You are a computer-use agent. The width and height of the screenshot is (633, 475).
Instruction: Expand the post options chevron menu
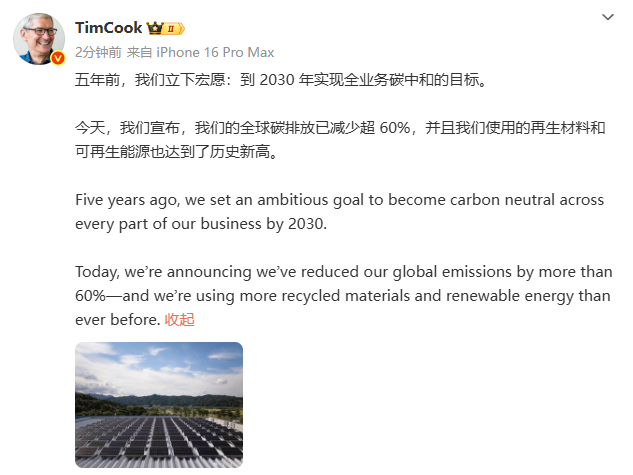click(607, 17)
